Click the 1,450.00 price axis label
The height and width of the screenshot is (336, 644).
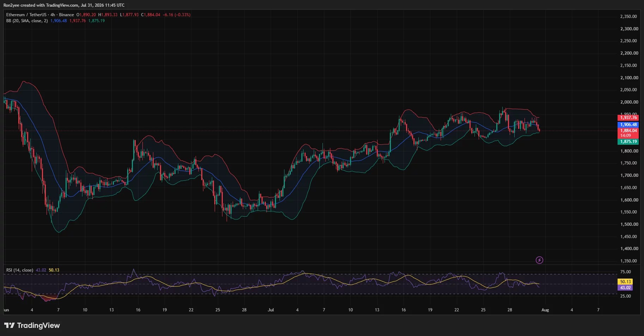tap(629, 237)
